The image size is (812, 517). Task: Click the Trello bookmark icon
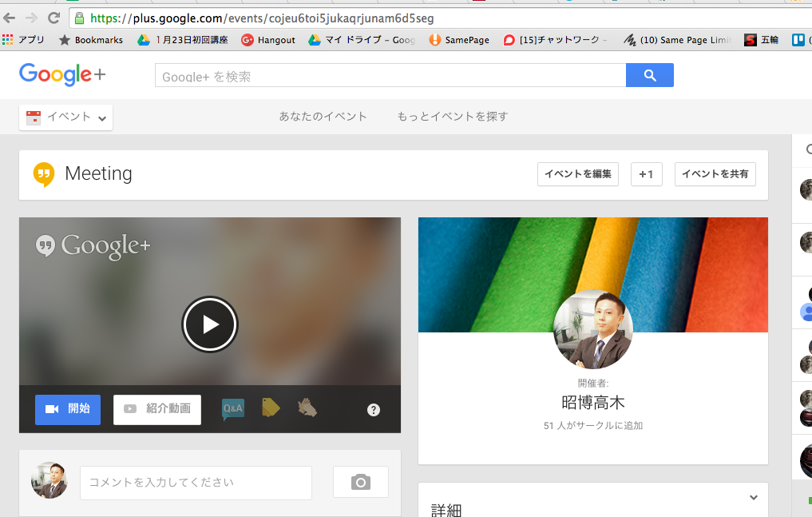click(798, 40)
